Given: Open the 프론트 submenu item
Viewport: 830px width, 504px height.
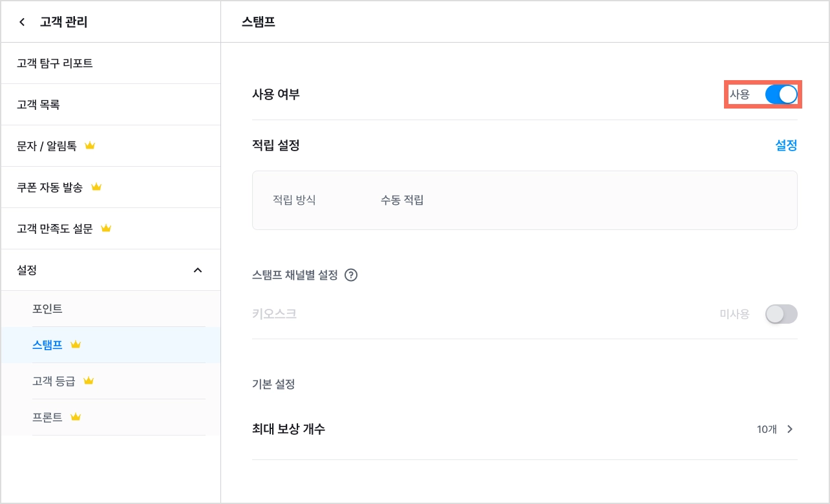Looking at the screenshot, I should coord(111,417).
